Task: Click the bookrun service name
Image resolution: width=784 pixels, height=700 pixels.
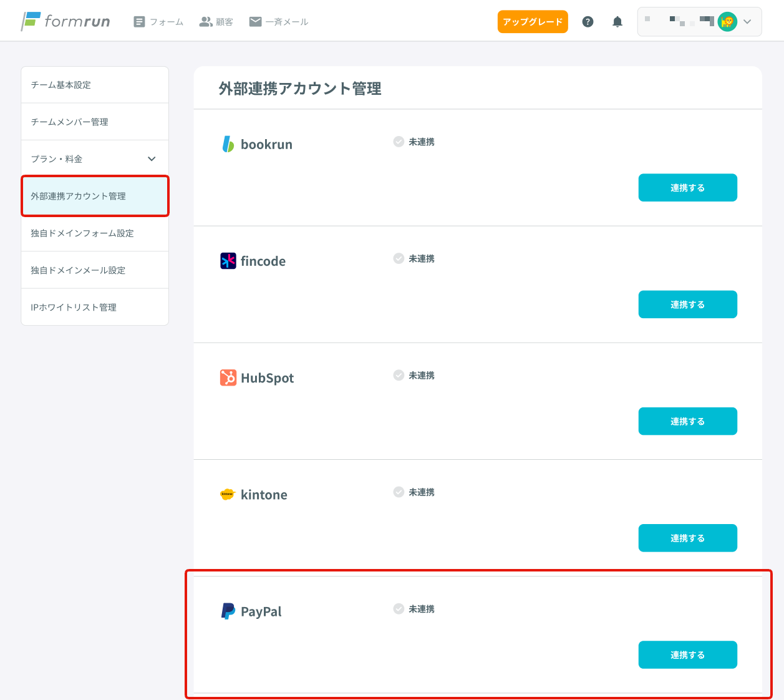Action: coord(266,144)
